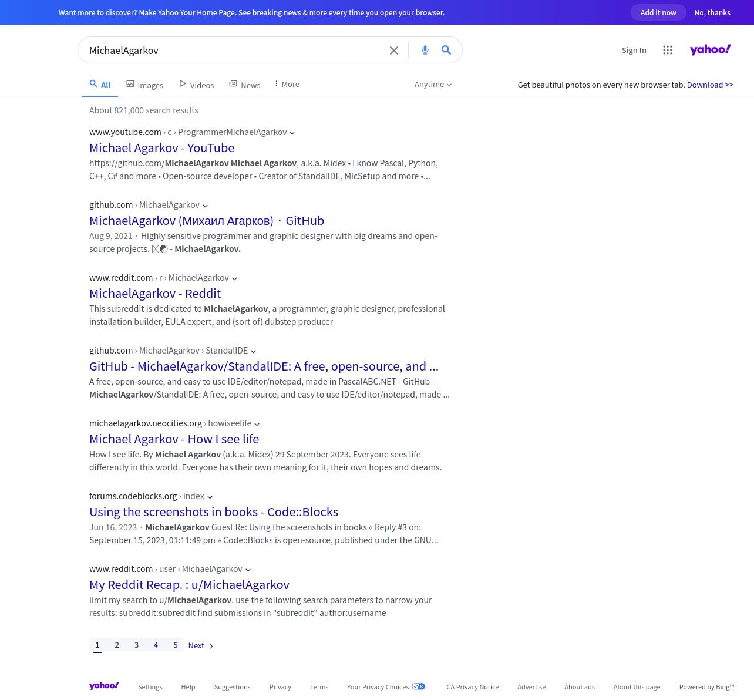Expand options for forums.codeblocks.org result

point(210,497)
